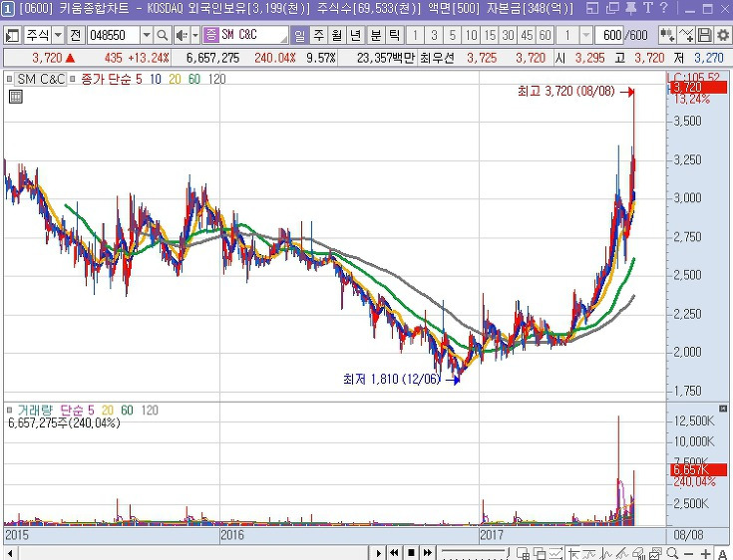Select the 월 monthly period button

pos(337,35)
